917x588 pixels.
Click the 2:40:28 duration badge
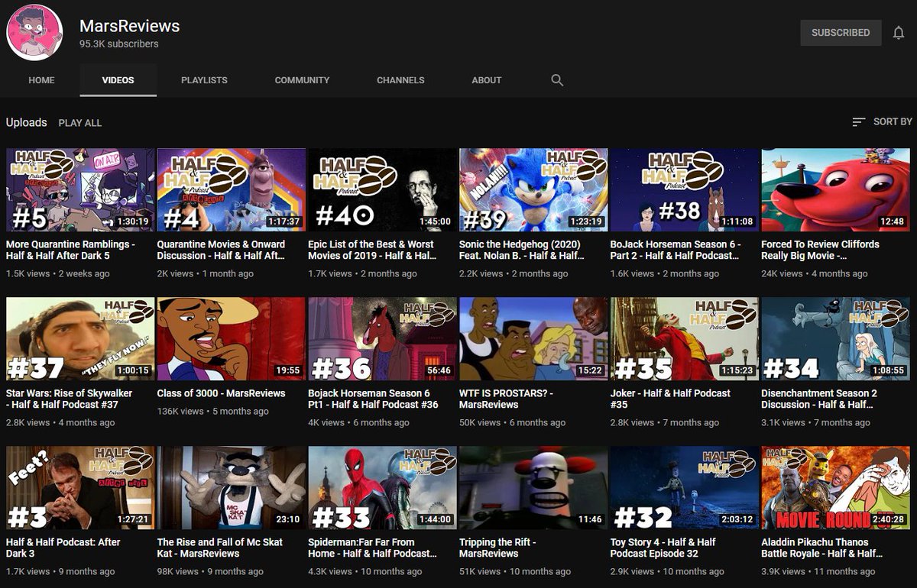pyautogui.click(x=887, y=519)
